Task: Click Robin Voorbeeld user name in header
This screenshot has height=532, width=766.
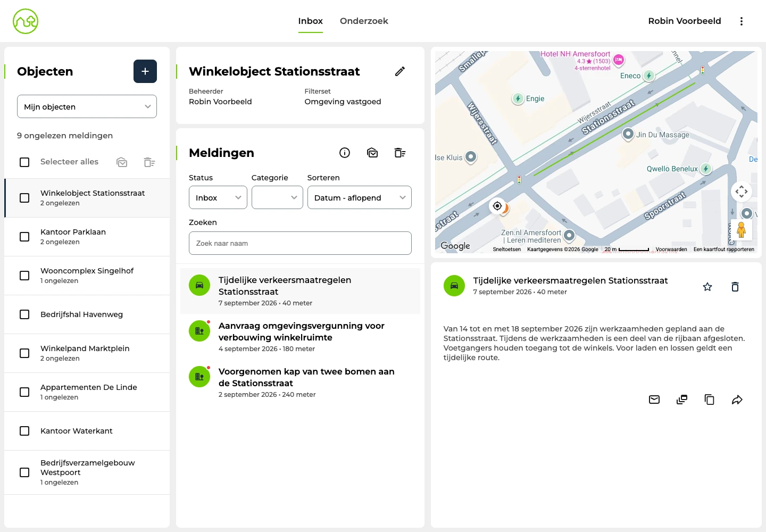Action: (x=685, y=21)
